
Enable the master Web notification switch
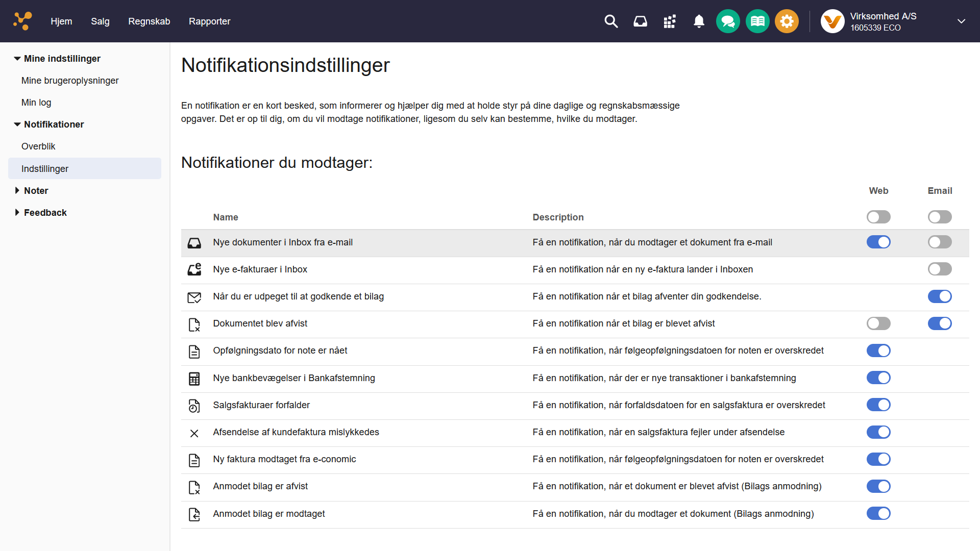point(878,216)
